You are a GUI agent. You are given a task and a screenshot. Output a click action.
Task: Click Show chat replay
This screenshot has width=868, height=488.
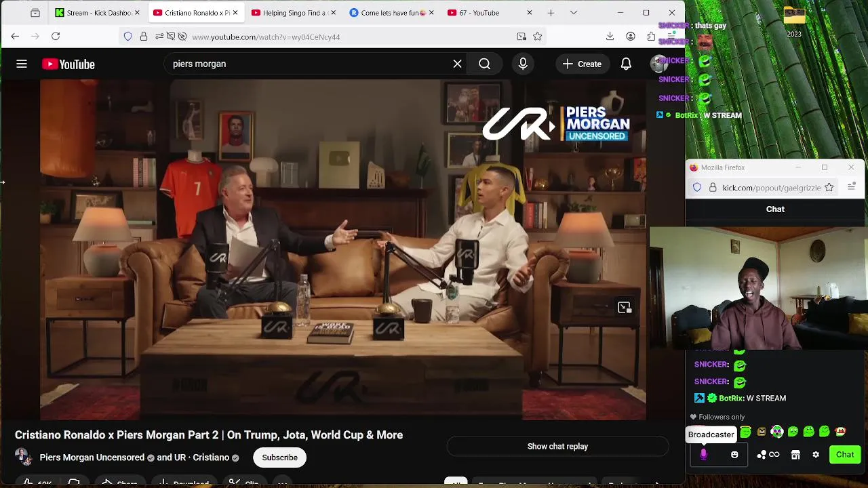[x=557, y=446]
